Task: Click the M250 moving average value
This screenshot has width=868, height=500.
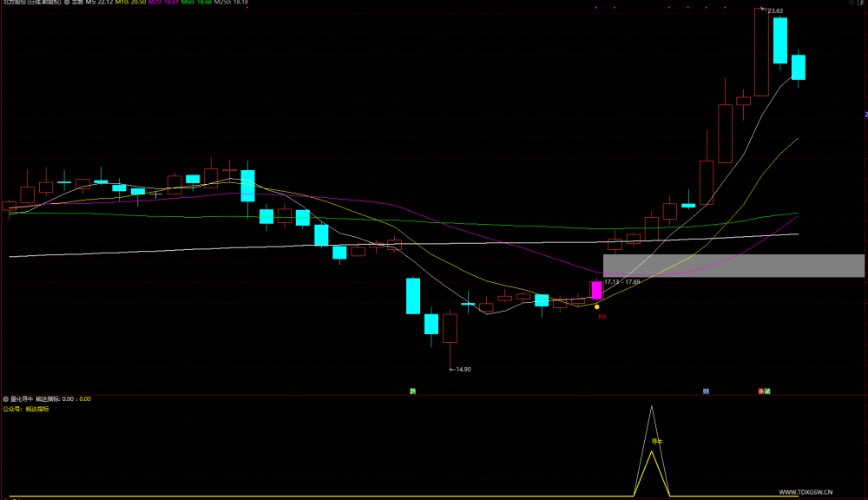Action: (232, 3)
